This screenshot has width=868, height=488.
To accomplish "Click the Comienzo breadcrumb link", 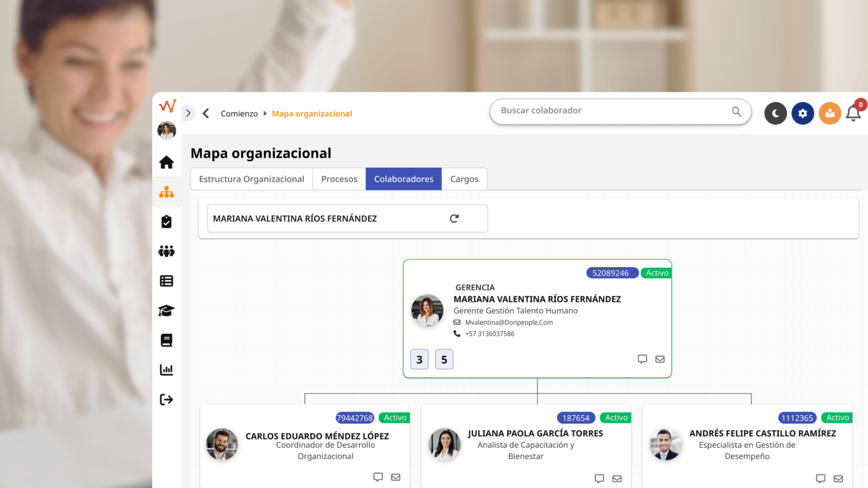I will click(239, 114).
